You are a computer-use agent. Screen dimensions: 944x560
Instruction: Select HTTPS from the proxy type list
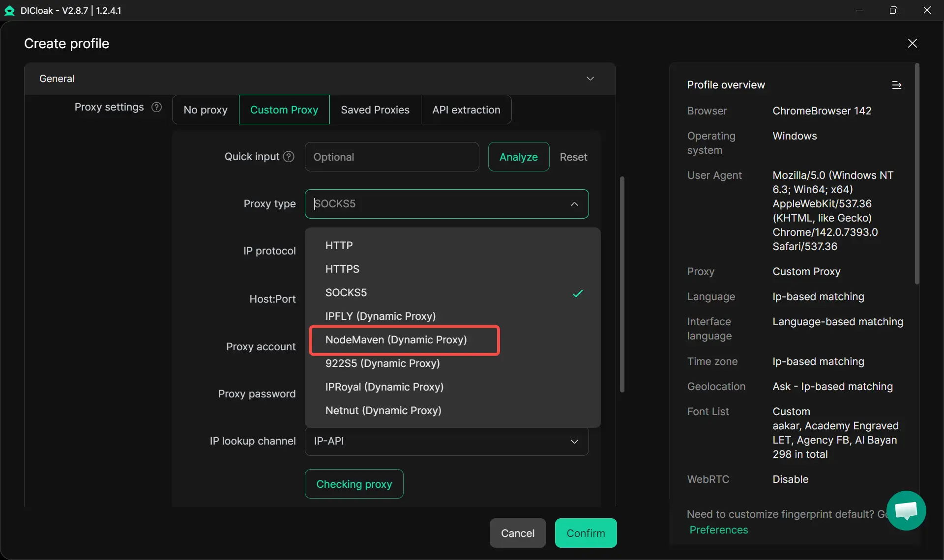click(342, 269)
